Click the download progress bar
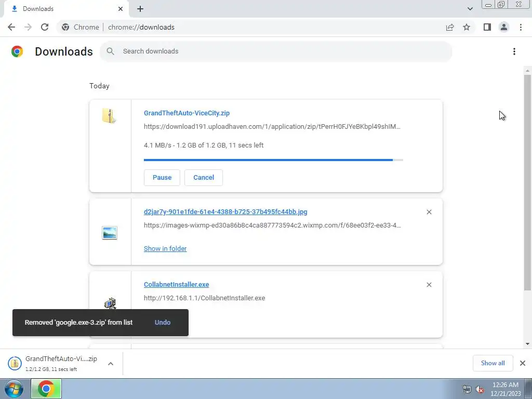 273,160
